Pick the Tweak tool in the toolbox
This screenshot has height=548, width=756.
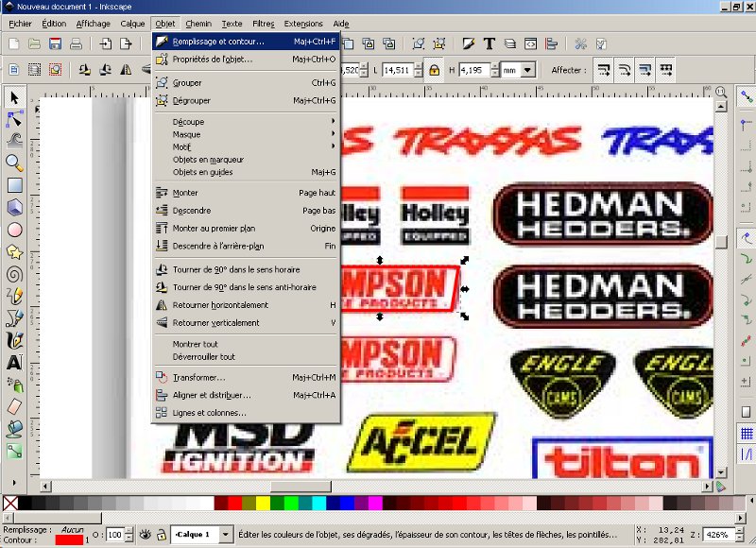click(14, 141)
